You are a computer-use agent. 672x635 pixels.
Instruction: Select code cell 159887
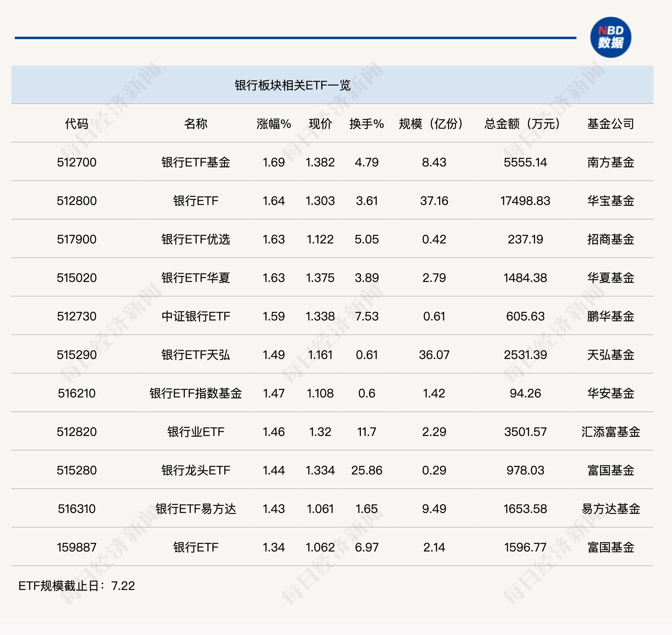76,548
